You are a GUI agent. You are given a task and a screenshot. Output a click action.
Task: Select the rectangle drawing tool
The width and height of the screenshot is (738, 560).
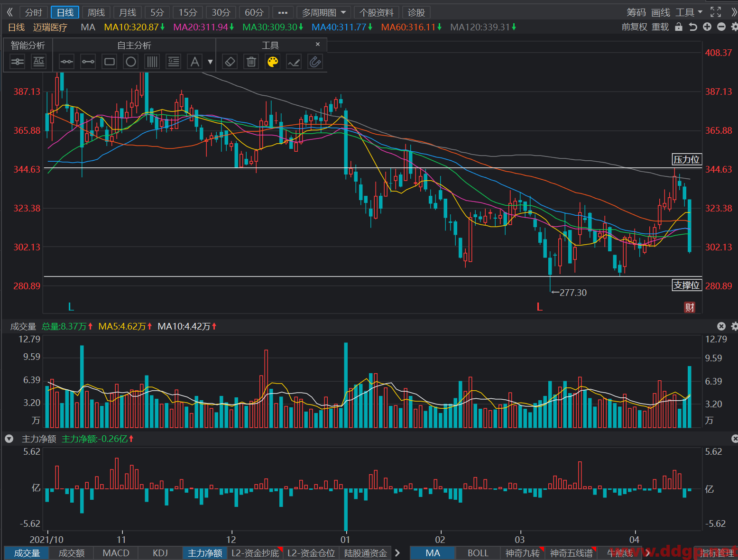110,62
